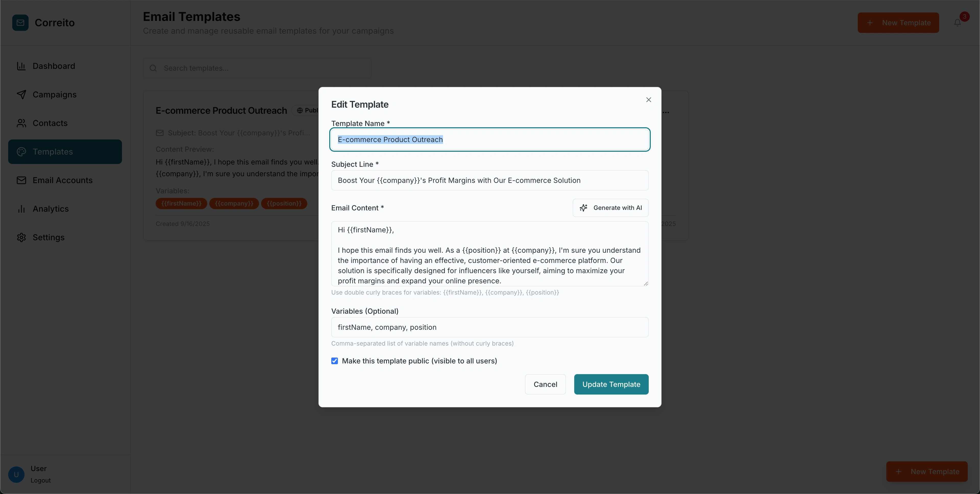The height and width of the screenshot is (494, 980).
Task: Click into the Variables input field
Action: pos(490,327)
